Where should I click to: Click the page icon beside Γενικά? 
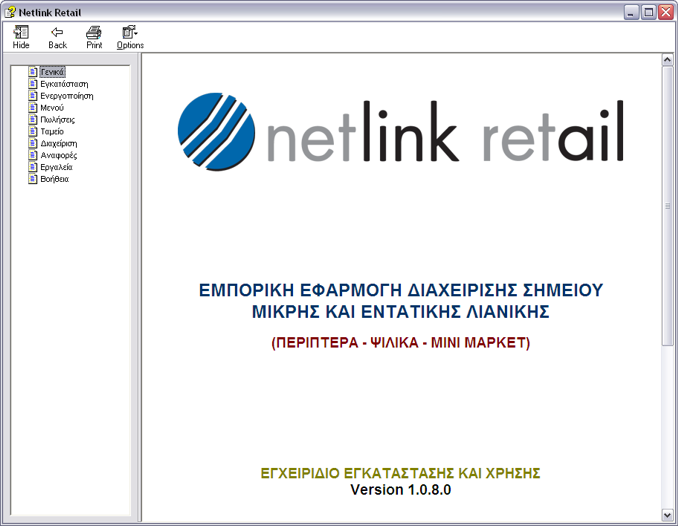coord(33,72)
